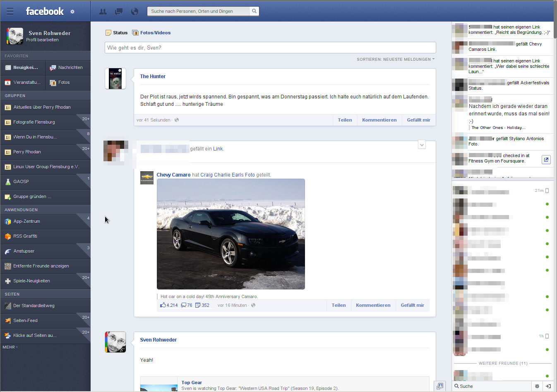
Task: Open Spiele-Neuigkeiten
Action: click(x=46, y=281)
